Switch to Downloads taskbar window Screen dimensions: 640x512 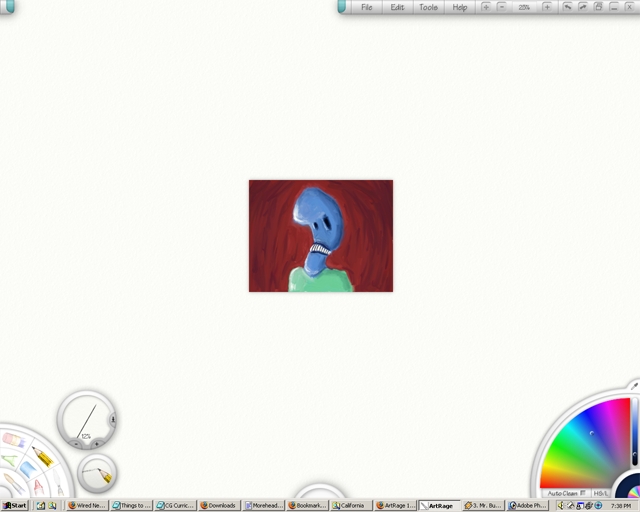tap(219, 505)
